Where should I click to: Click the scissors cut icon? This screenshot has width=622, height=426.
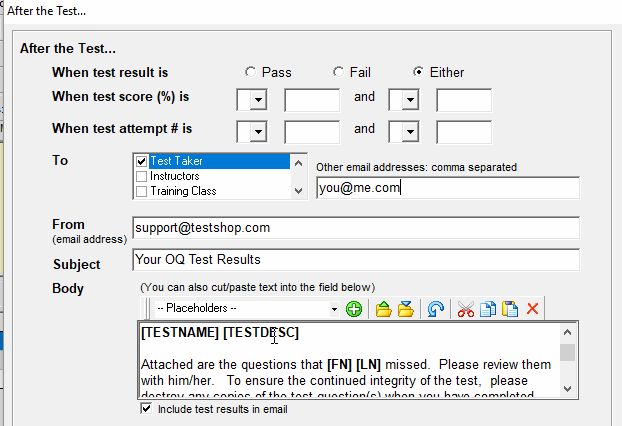pos(465,309)
